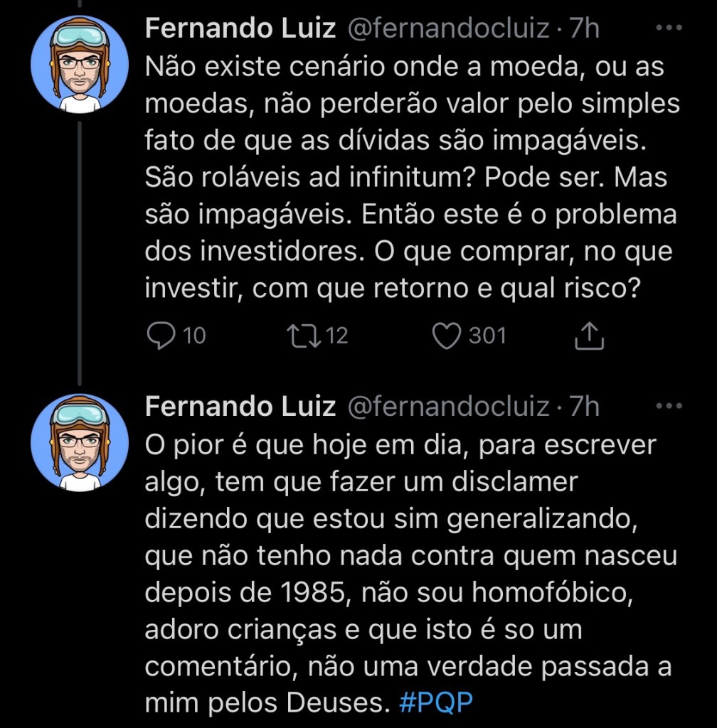Click the 7h timestamp on first tweet
The width and height of the screenshot is (717, 728).
tap(585, 29)
